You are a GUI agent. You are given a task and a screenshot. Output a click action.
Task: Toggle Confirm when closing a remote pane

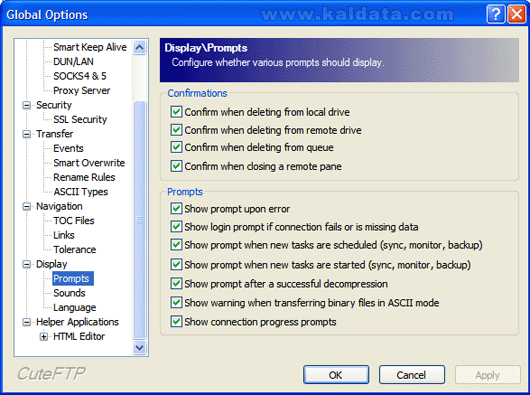pyautogui.click(x=176, y=166)
